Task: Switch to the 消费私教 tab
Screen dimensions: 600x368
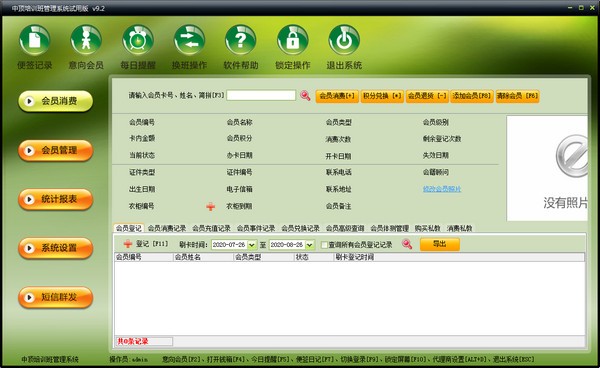Action: [x=460, y=228]
